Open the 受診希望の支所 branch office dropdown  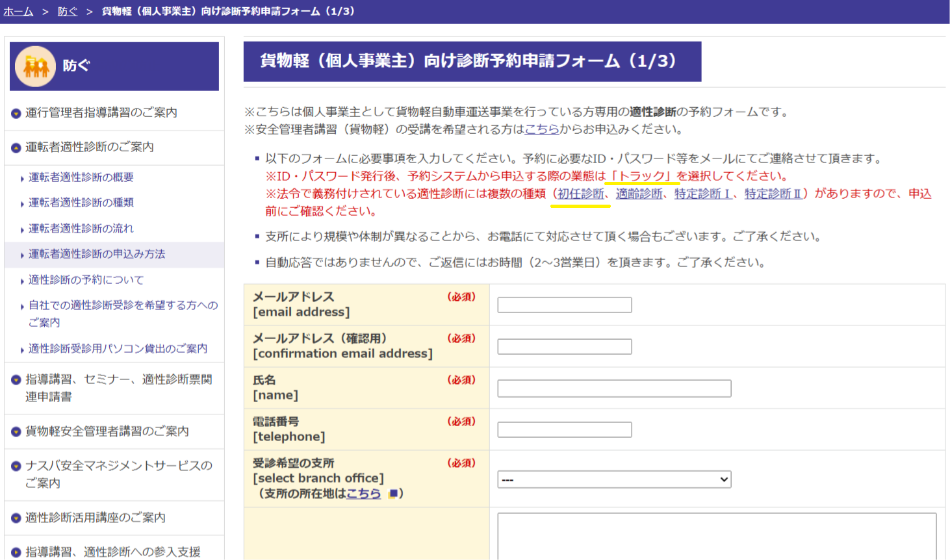tap(614, 479)
